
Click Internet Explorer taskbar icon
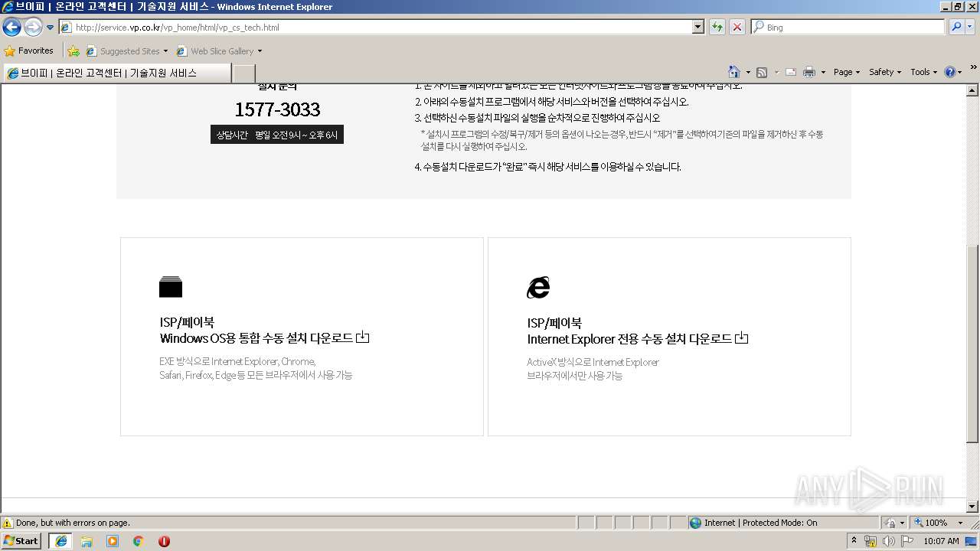[60, 541]
